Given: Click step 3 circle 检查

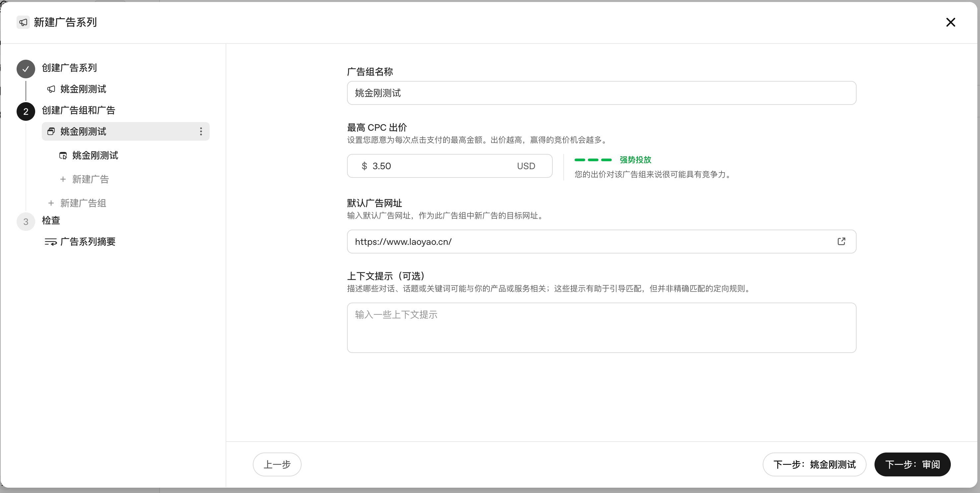Looking at the screenshot, I should [26, 222].
